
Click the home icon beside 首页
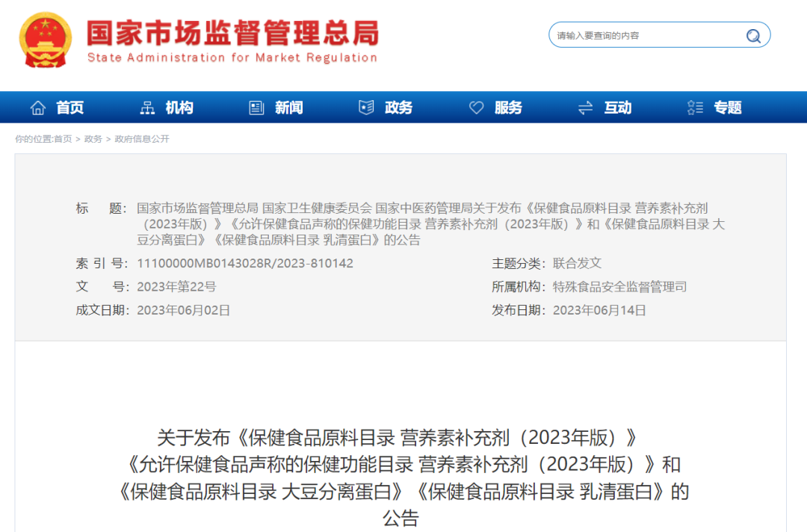pos(37,108)
